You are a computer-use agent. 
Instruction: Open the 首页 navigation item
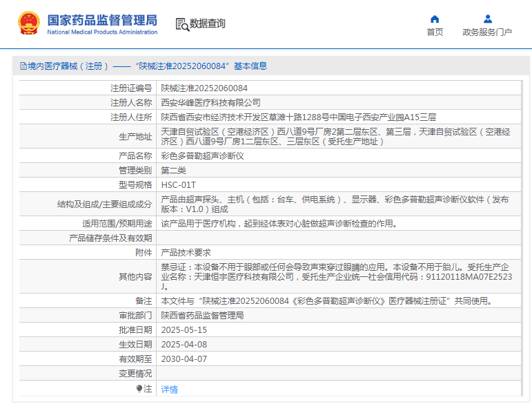click(x=435, y=32)
